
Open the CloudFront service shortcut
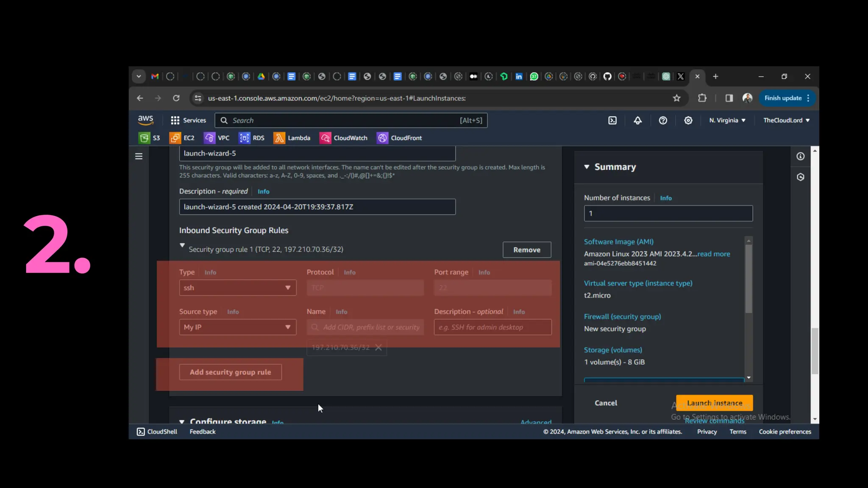399,138
